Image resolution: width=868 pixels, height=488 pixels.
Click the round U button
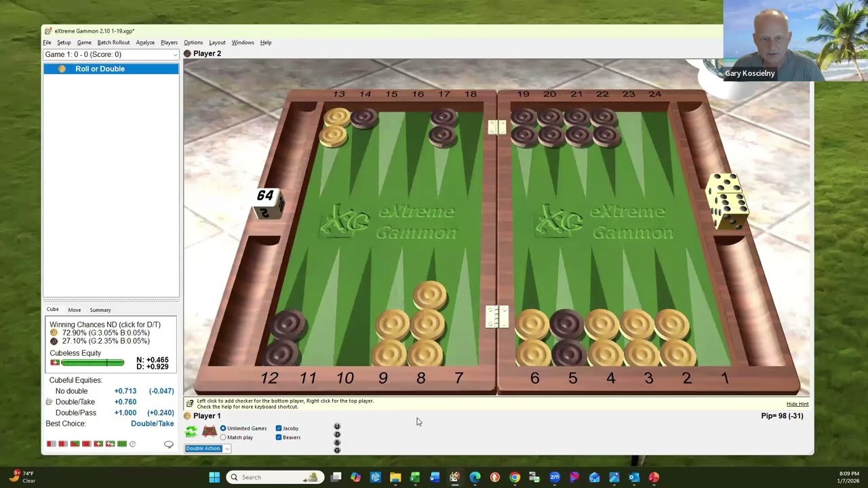(x=337, y=426)
